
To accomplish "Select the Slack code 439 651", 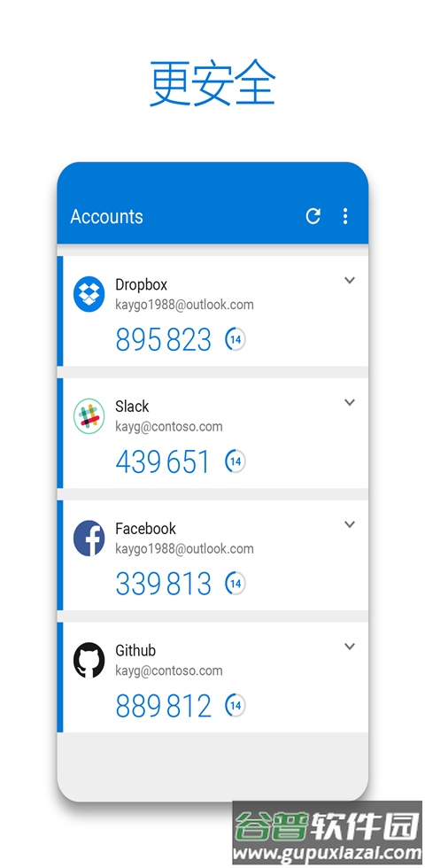I will coord(163,461).
